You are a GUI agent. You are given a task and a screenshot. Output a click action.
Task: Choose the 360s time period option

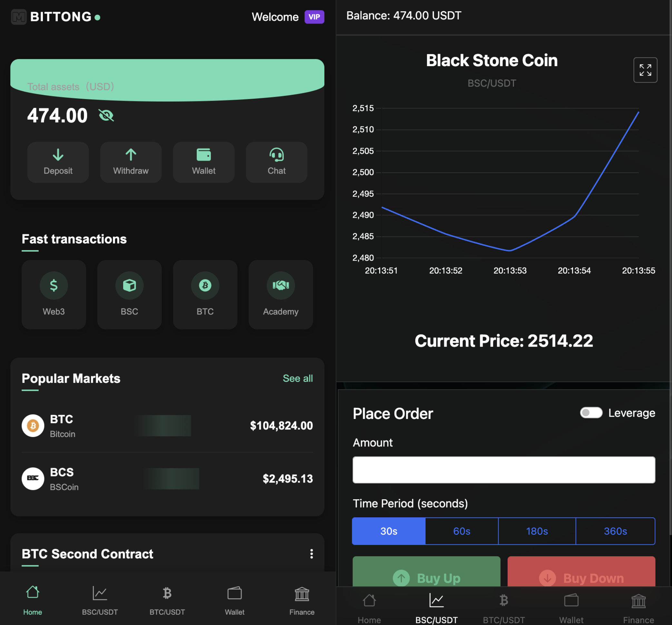coord(615,531)
